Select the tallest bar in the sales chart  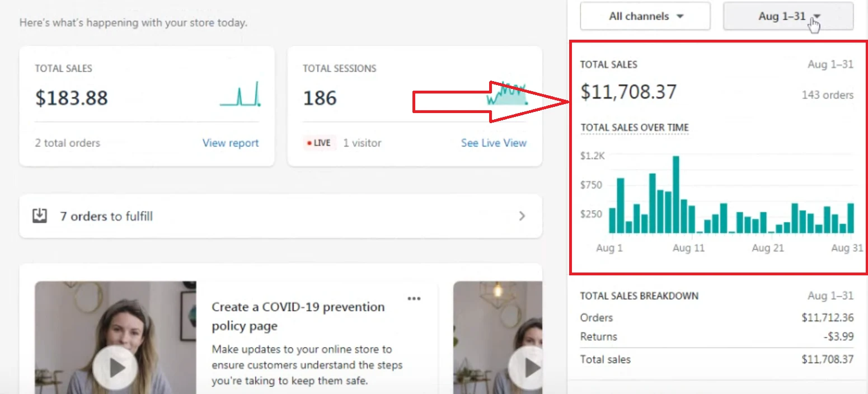(675, 194)
